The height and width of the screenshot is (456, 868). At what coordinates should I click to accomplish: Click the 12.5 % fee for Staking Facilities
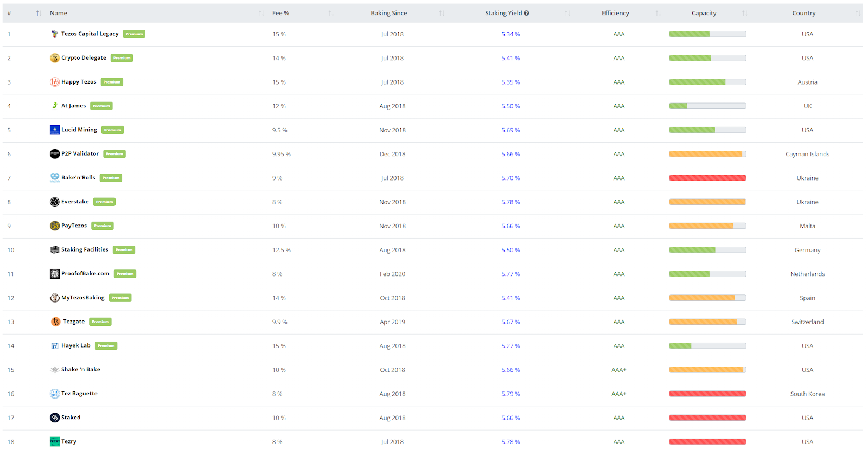(x=282, y=250)
